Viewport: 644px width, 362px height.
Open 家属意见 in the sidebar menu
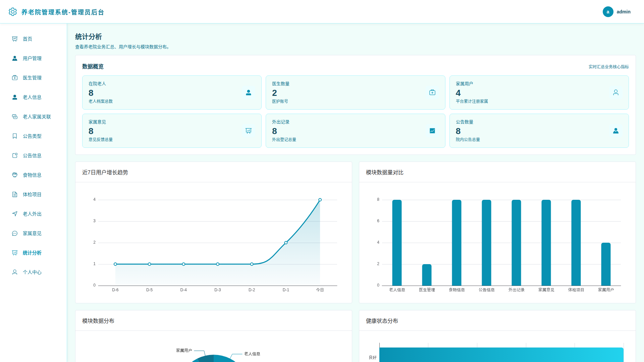(34, 233)
